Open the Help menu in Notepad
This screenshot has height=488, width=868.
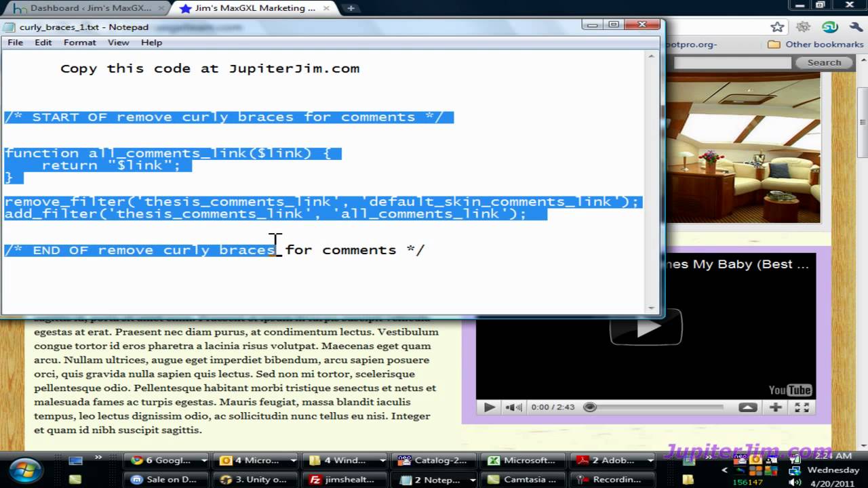pyautogui.click(x=151, y=42)
